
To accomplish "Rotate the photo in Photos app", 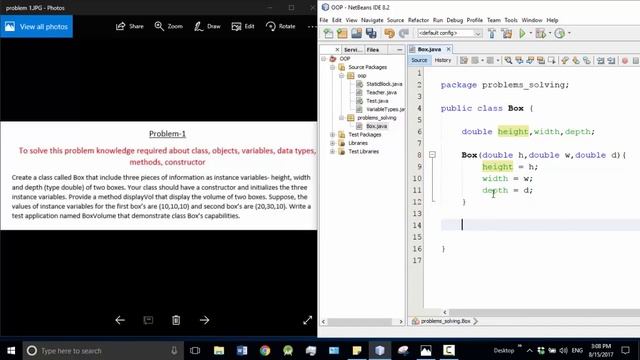I will 280,27.
